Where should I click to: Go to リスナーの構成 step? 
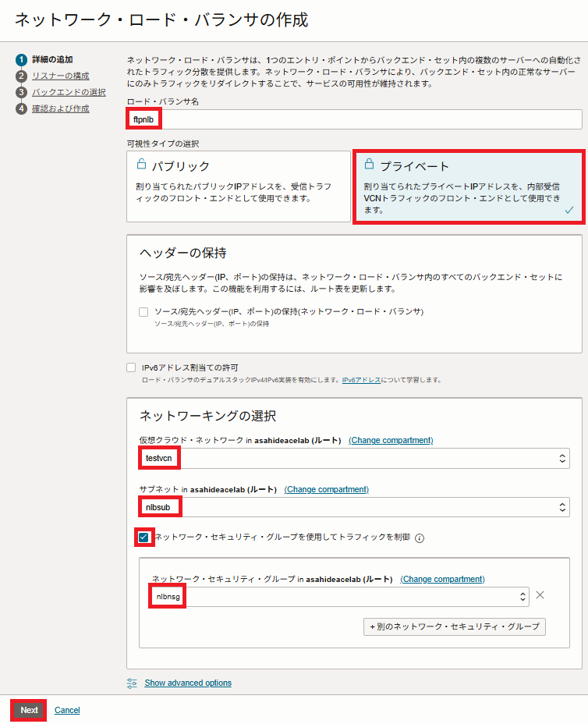61,76
